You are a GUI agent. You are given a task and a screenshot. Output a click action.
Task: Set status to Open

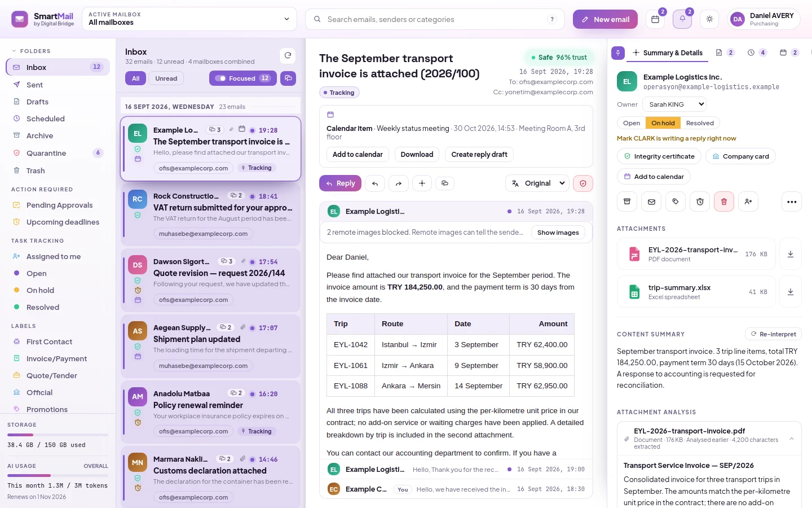tap(632, 123)
